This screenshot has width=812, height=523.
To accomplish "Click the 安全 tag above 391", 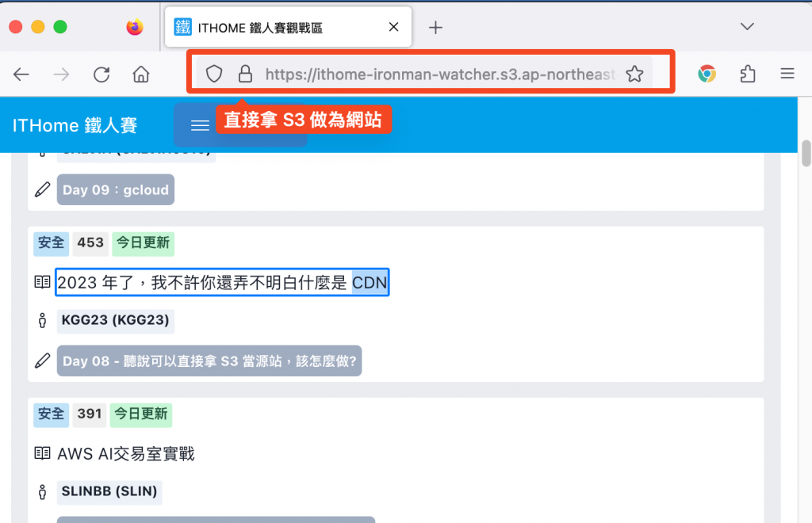I will click(x=52, y=414).
